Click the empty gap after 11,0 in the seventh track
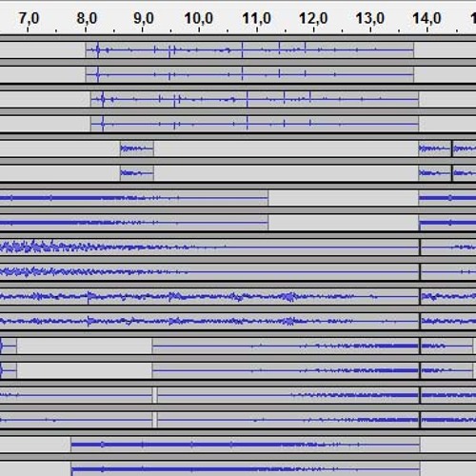Screen dimensions: 476x476 (344, 198)
